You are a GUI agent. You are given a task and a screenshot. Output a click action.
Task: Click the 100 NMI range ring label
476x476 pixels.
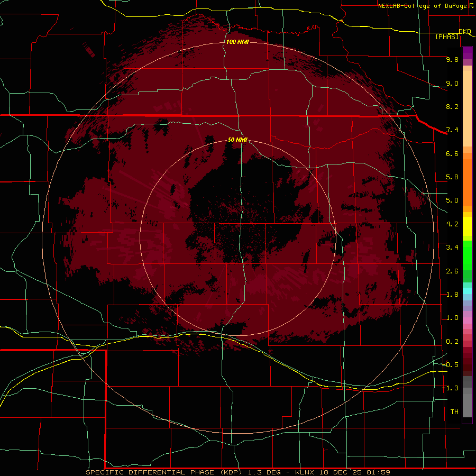(237, 42)
